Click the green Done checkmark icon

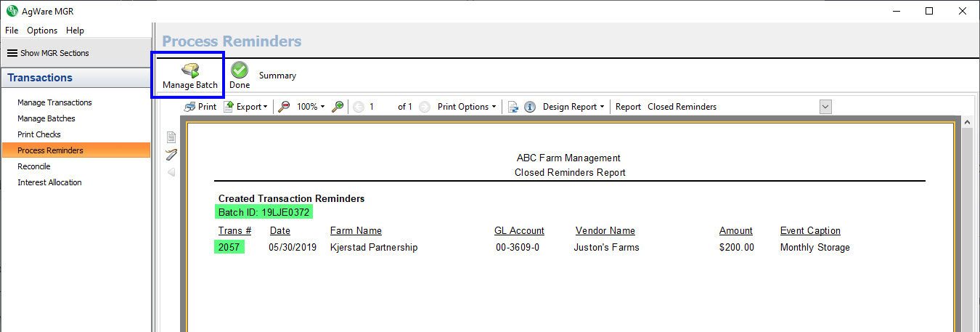tap(240, 70)
